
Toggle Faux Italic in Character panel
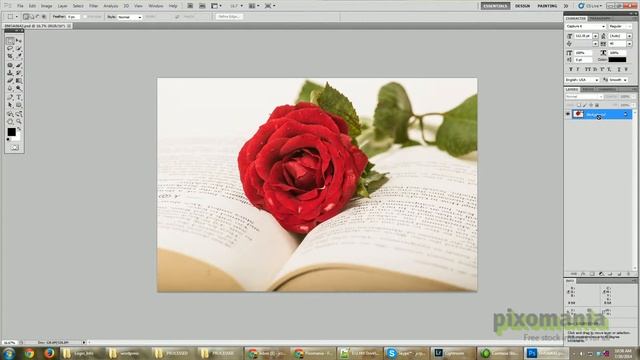578,69
